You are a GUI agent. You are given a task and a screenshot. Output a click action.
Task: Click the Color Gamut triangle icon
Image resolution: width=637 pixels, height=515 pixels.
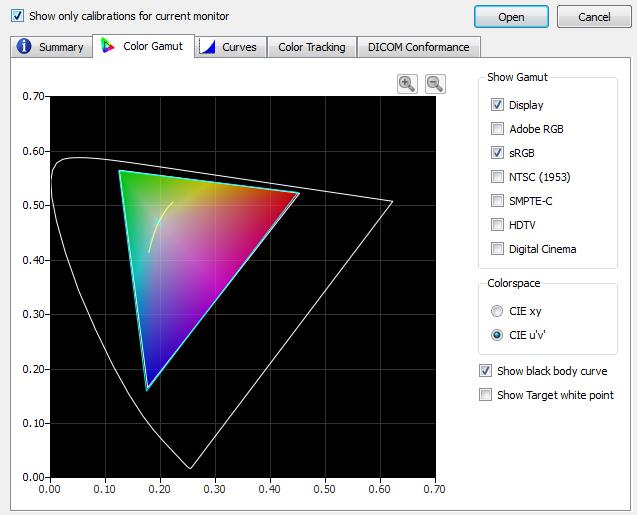click(x=108, y=45)
